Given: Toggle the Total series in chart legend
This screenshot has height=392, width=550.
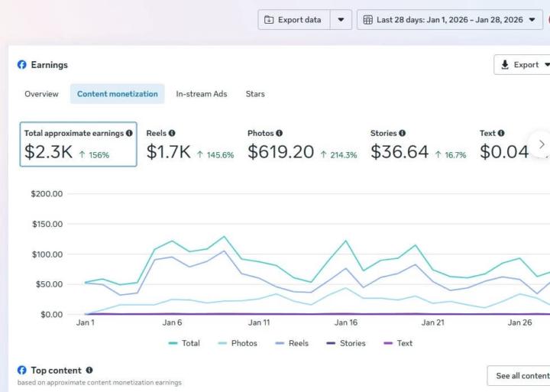Looking at the screenshot, I should (183, 343).
